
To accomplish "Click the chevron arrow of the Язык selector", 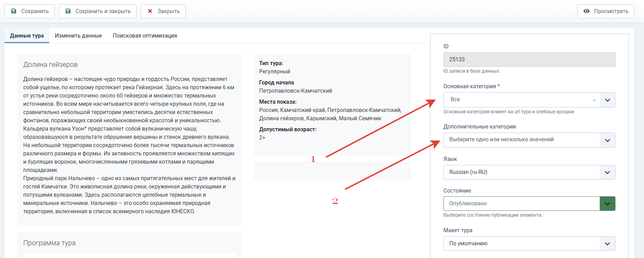I will pyautogui.click(x=608, y=172).
